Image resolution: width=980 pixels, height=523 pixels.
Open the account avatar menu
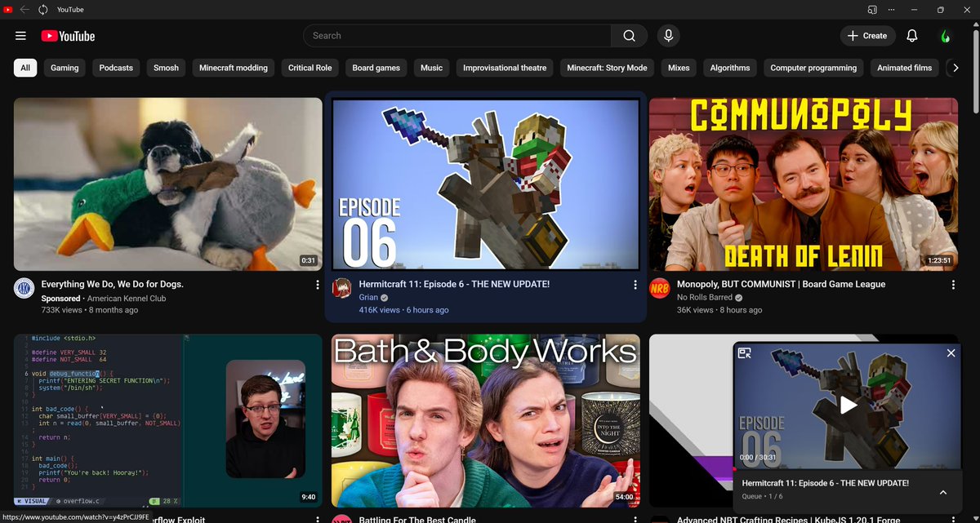[946, 36]
